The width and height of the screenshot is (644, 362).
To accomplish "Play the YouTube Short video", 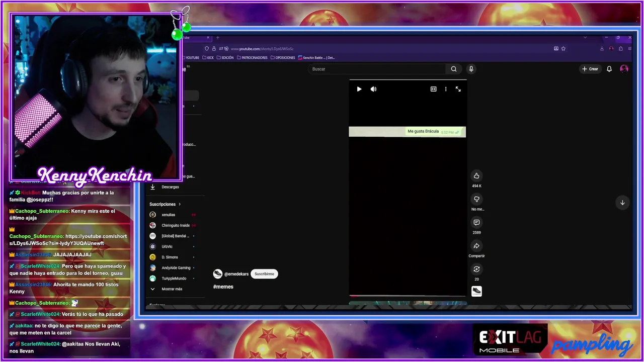I will (x=359, y=89).
